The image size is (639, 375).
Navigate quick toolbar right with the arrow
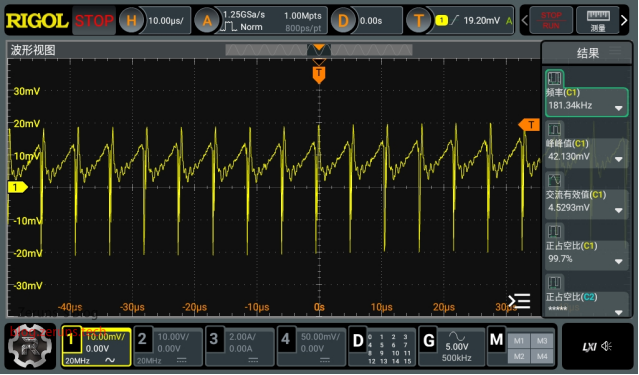tap(624, 20)
